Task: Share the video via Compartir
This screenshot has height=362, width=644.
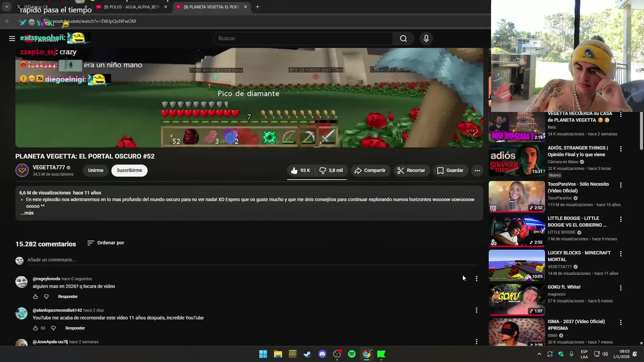Action: tap(370, 170)
